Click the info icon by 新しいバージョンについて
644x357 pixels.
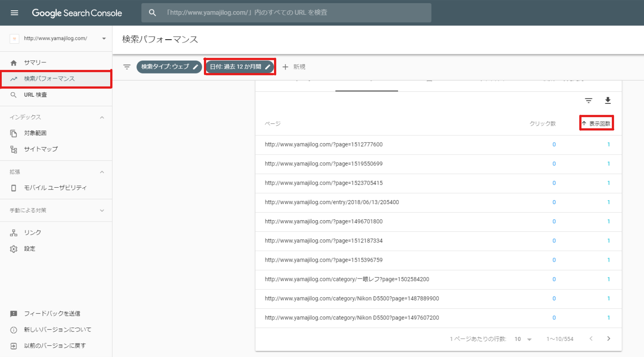click(14, 330)
